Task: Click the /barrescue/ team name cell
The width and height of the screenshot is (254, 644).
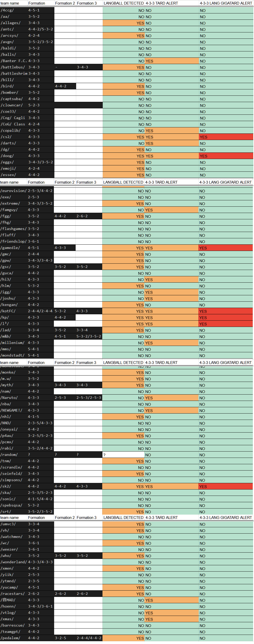Action: point(14,626)
